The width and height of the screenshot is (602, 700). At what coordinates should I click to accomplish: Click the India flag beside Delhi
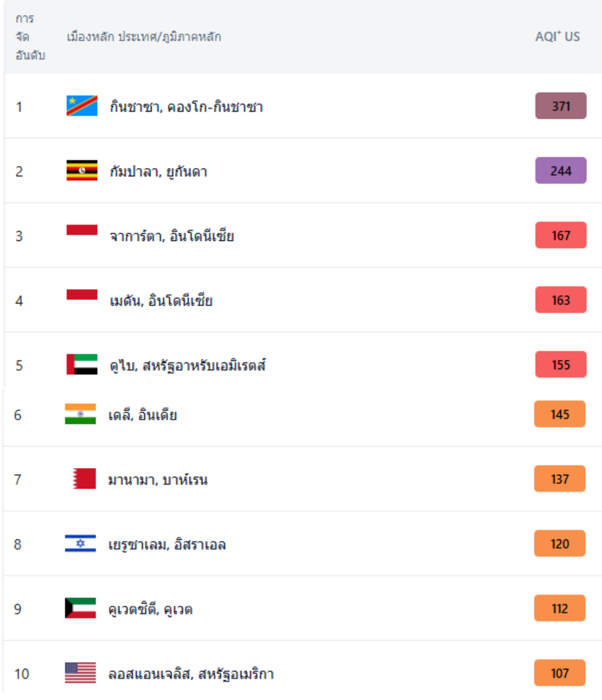pos(80,414)
